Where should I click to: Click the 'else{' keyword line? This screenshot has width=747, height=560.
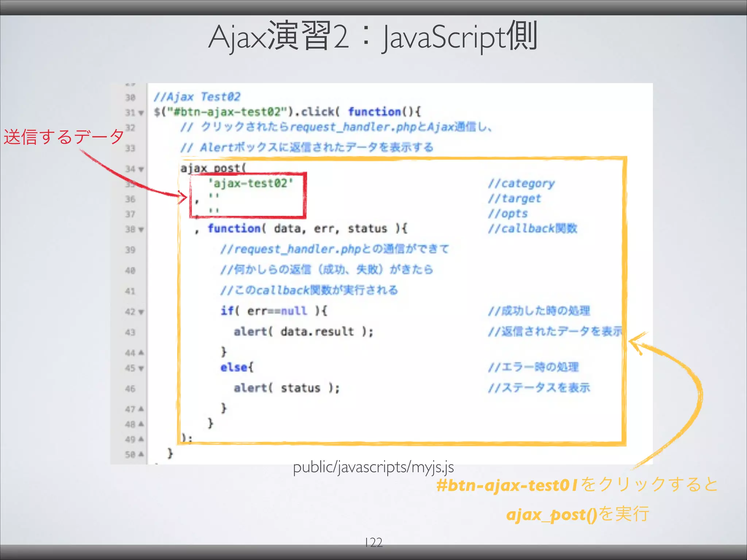[237, 367]
